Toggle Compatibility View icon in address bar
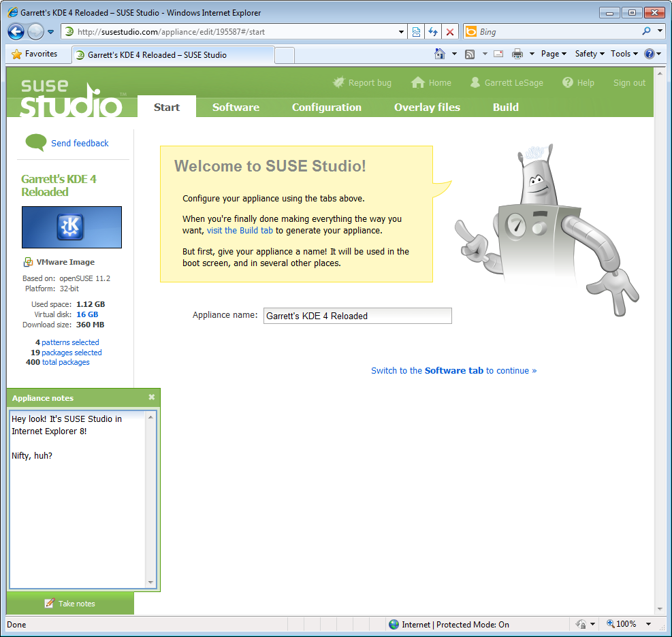Viewport: 672px width, 637px height. pyautogui.click(x=416, y=32)
